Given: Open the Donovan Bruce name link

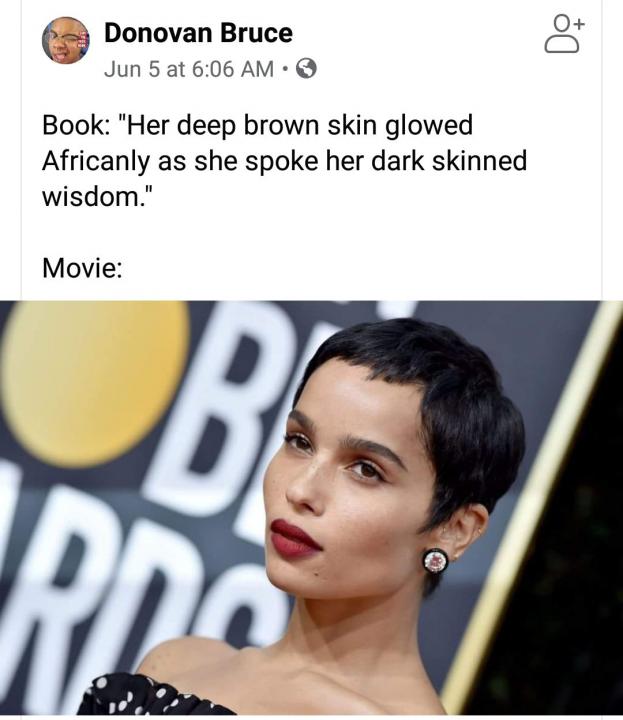Looking at the screenshot, I should [198, 33].
